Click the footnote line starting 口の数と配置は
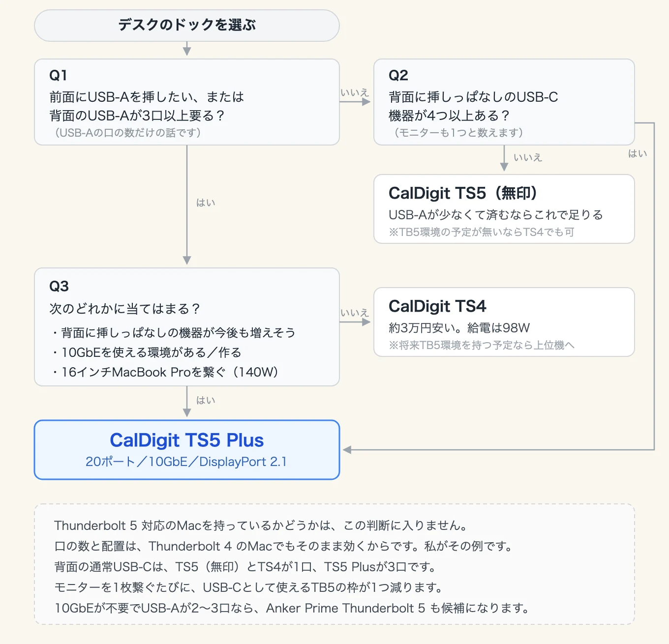Image resolution: width=669 pixels, height=644 pixels. point(284,546)
